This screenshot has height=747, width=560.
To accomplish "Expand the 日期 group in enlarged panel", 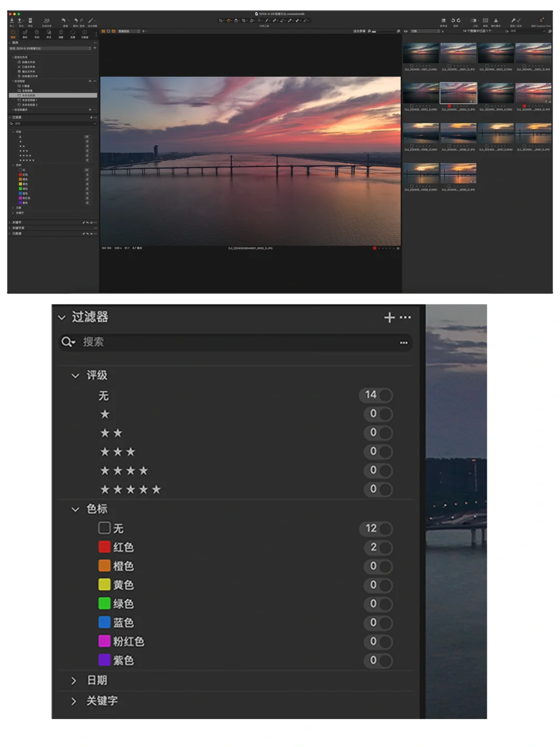I will (74, 681).
